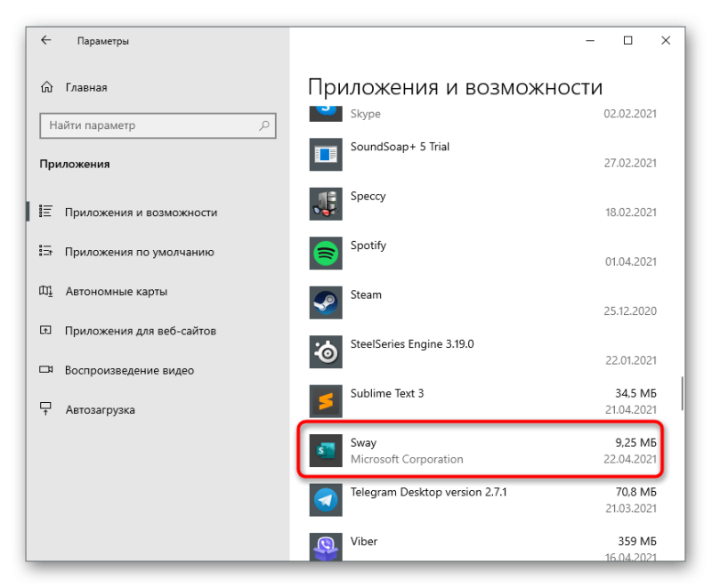Open Главная home icon
The height and width of the screenshot is (588, 712).
pyautogui.click(x=47, y=87)
